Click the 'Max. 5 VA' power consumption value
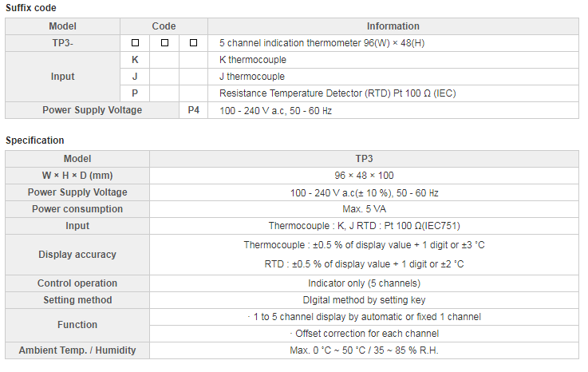Image resolution: width=588 pixels, height=372 pixels. pyautogui.click(x=364, y=209)
